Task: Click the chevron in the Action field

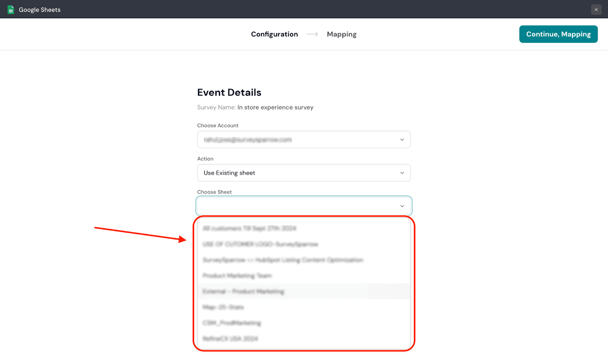Action: (402, 173)
